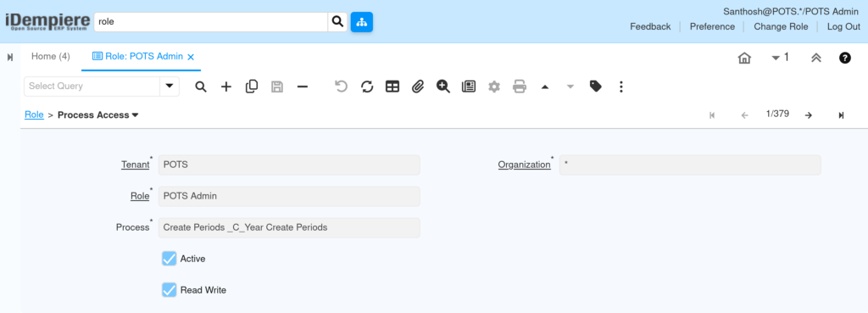The width and height of the screenshot is (868, 313).
Task: Open the Report newspaper icon
Action: (469, 87)
